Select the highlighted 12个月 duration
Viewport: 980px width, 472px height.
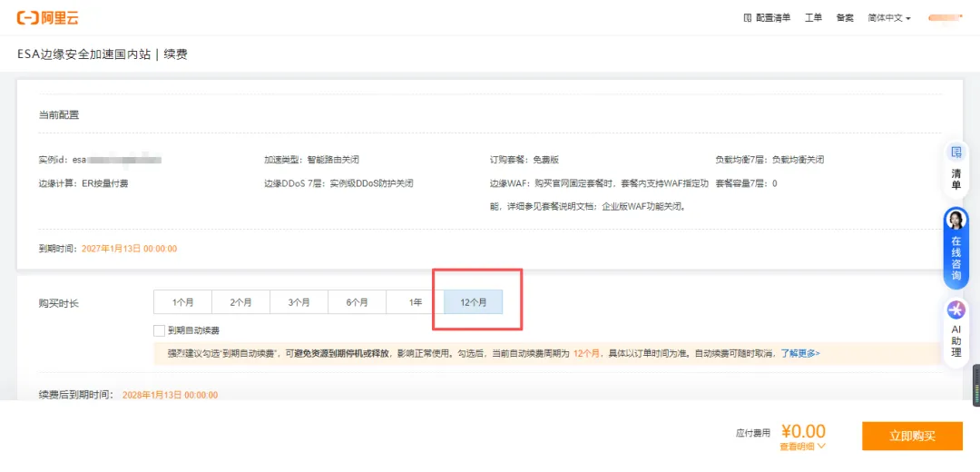click(473, 302)
